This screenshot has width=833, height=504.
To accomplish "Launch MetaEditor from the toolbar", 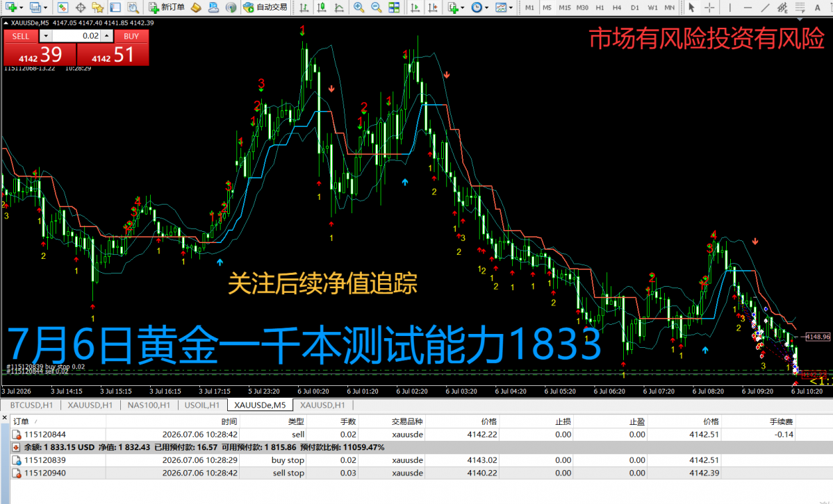I will [x=196, y=8].
